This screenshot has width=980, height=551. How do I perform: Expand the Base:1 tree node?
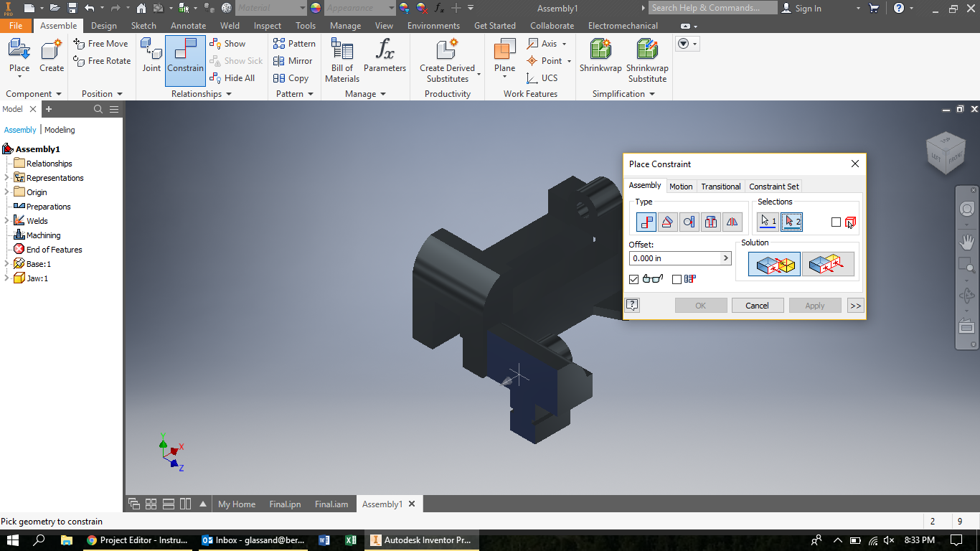coord(7,264)
